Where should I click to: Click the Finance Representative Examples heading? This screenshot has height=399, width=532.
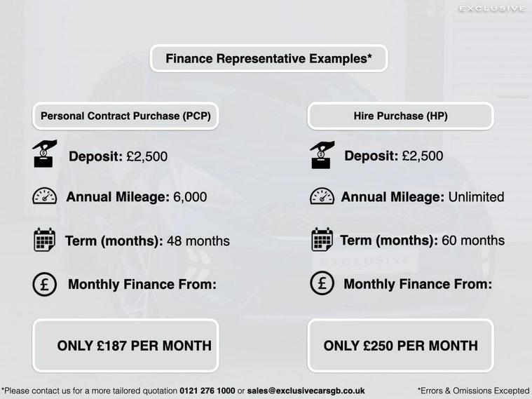tap(268, 58)
